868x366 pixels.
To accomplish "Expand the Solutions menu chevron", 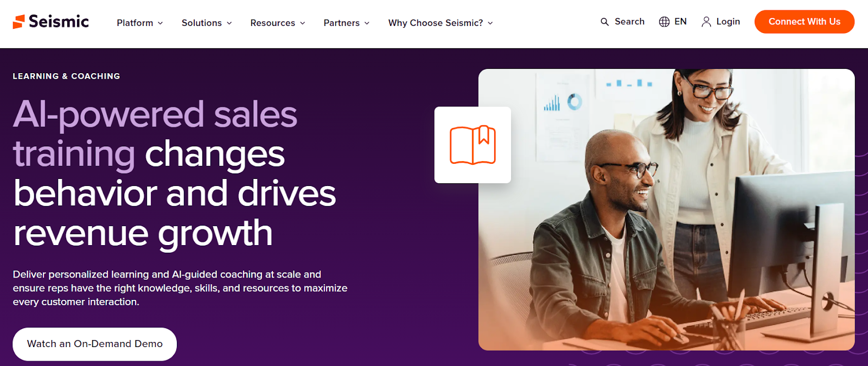I will click(229, 23).
